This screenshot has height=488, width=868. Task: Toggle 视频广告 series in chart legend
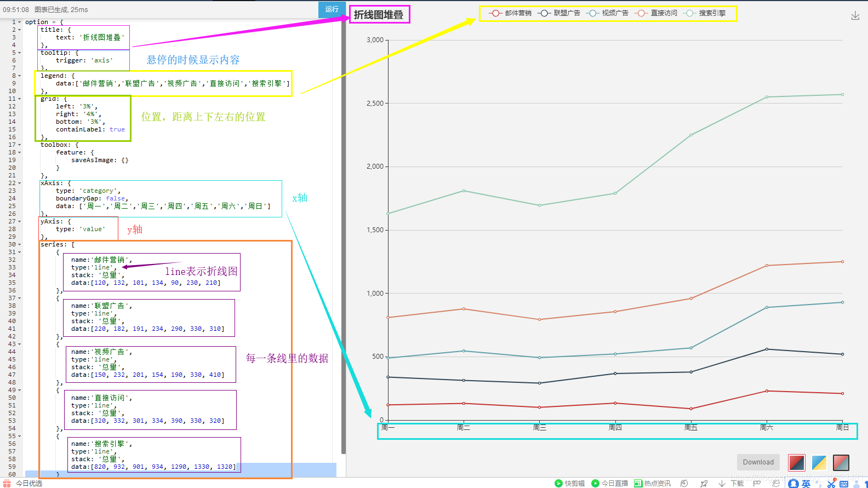point(607,13)
